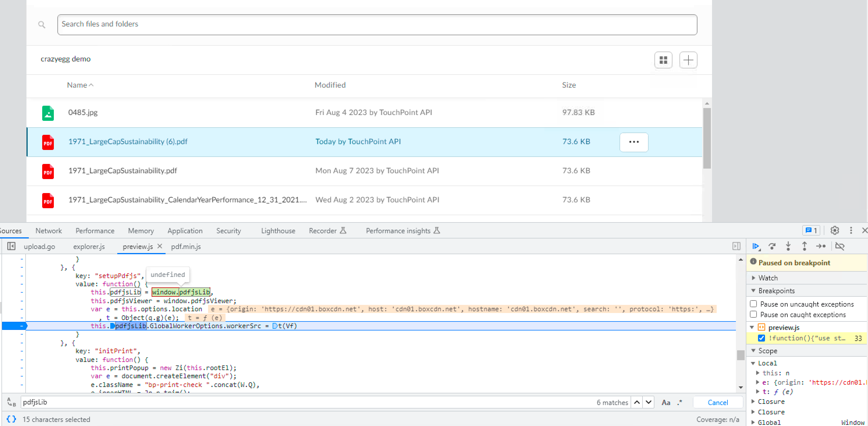Click the search magnifier icon
Viewport: 868px width, 426px height.
pos(42,25)
